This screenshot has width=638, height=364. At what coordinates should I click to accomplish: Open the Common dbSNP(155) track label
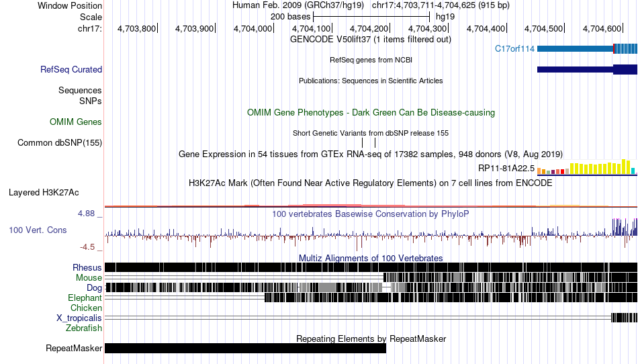60,143
